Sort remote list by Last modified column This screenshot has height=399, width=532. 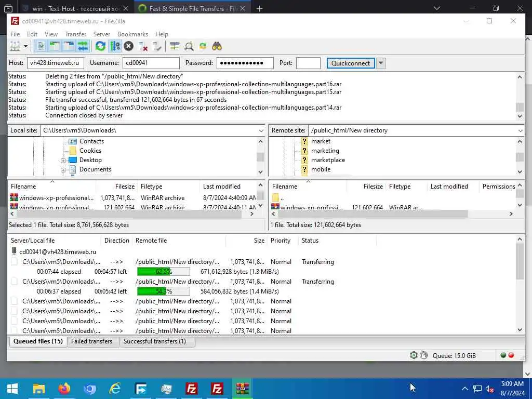(449, 187)
